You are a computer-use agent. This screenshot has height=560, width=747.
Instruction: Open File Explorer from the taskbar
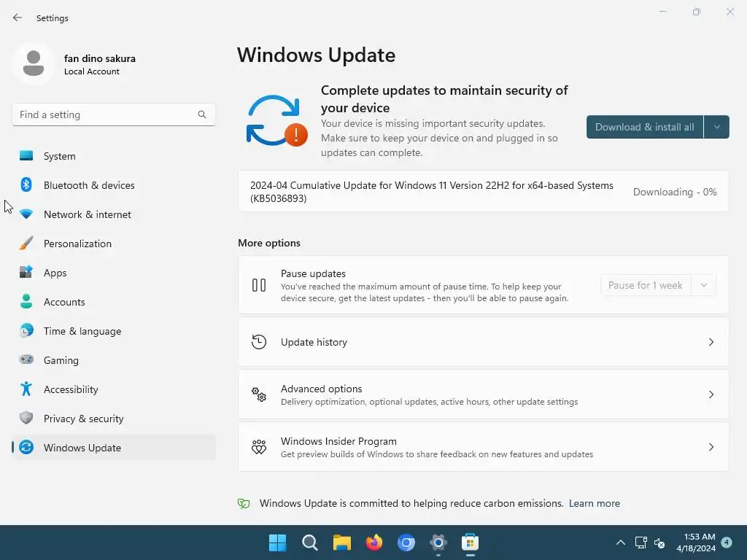[x=342, y=542]
